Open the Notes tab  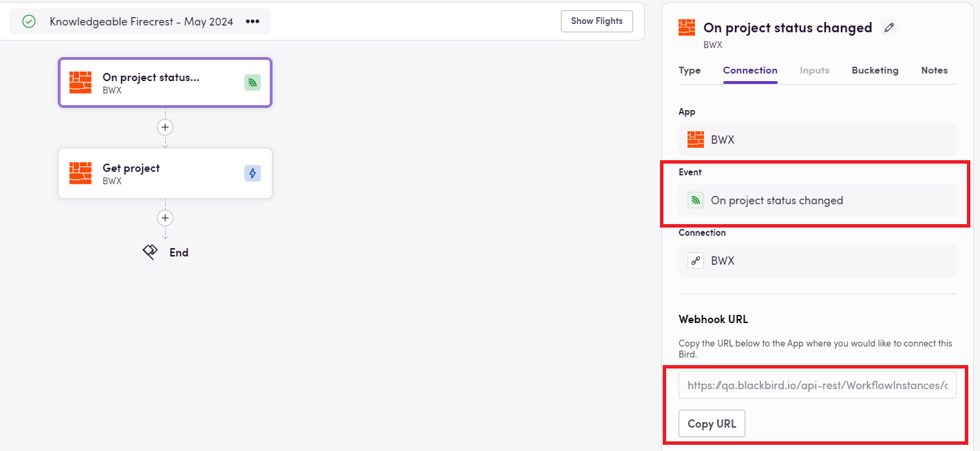pyautogui.click(x=934, y=70)
